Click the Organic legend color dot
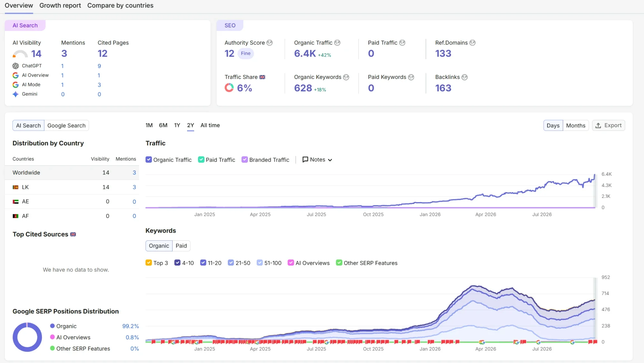This screenshot has height=363, width=644. (x=52, y=326)
